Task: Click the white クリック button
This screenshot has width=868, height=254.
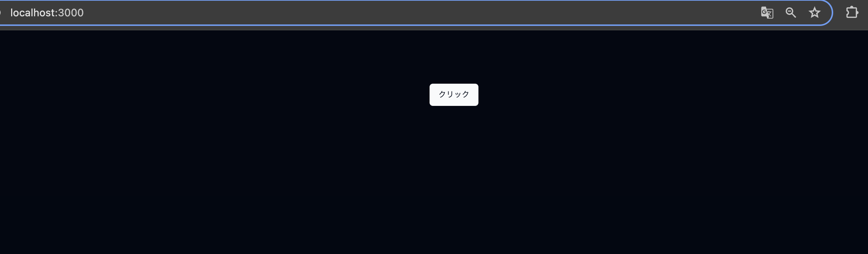Action: pos(454,95)
